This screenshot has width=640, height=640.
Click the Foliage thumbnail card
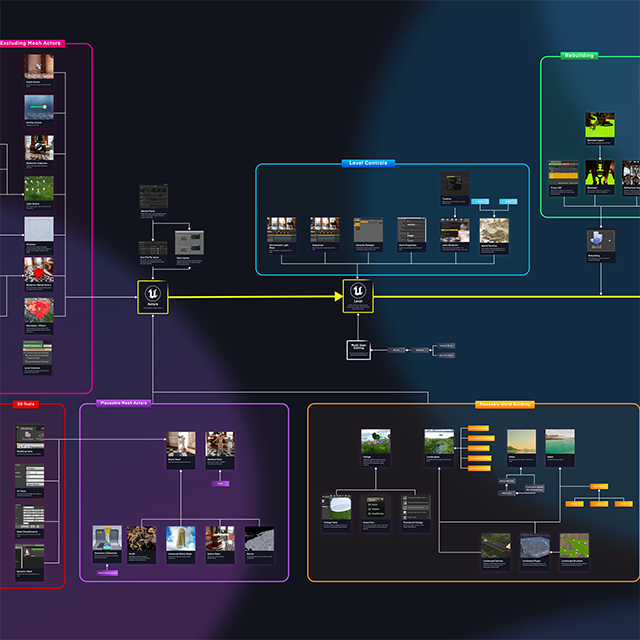click(376, 447)
